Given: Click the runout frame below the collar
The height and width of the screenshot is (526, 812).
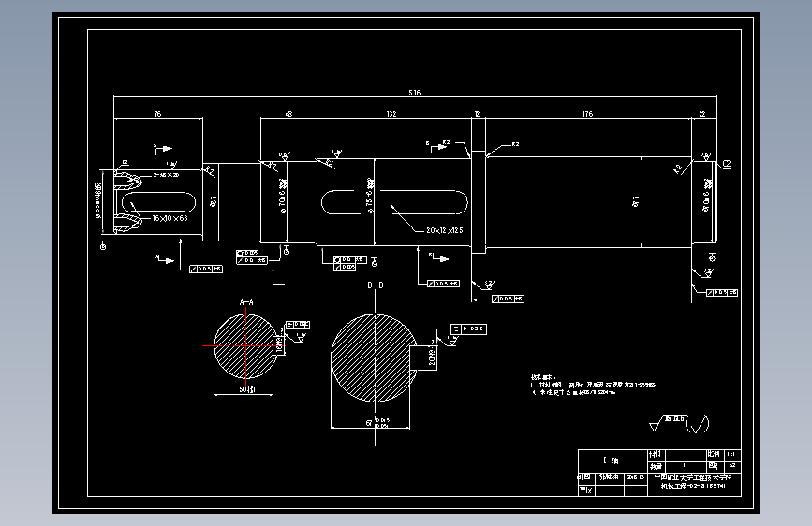Looking at the screenshot, I should tap(508, 299).
